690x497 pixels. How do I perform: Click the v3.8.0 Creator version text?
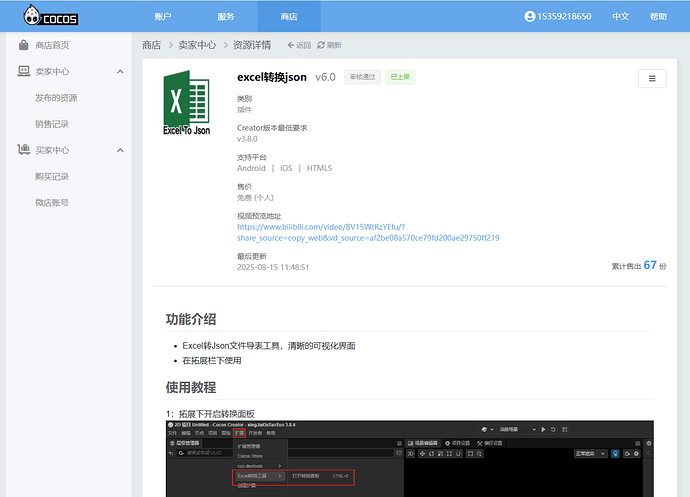coord(247,139)
